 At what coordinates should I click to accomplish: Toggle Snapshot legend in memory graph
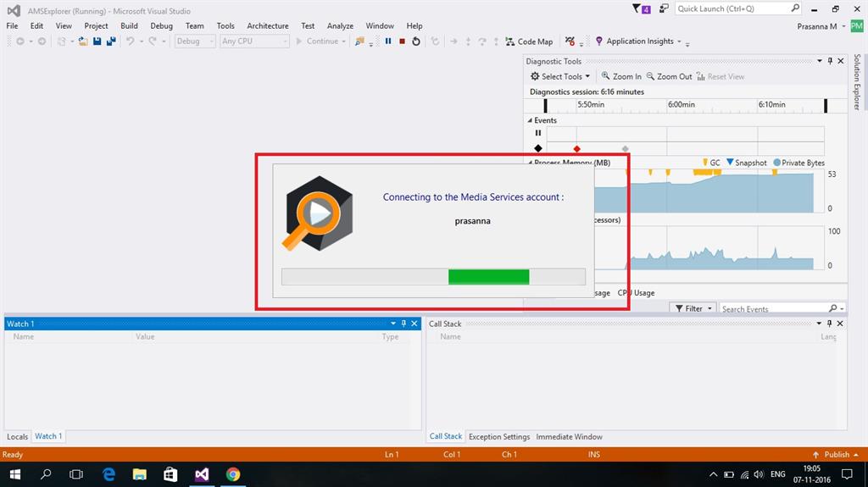click(x=746, y=163)
